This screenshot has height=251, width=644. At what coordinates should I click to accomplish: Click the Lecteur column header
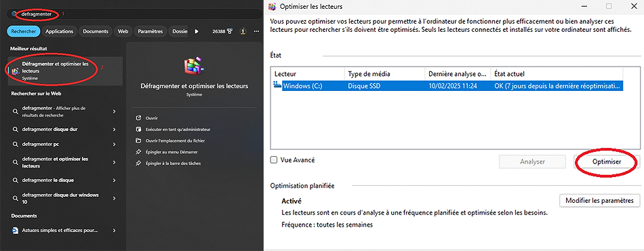click(x=308, y=74)
